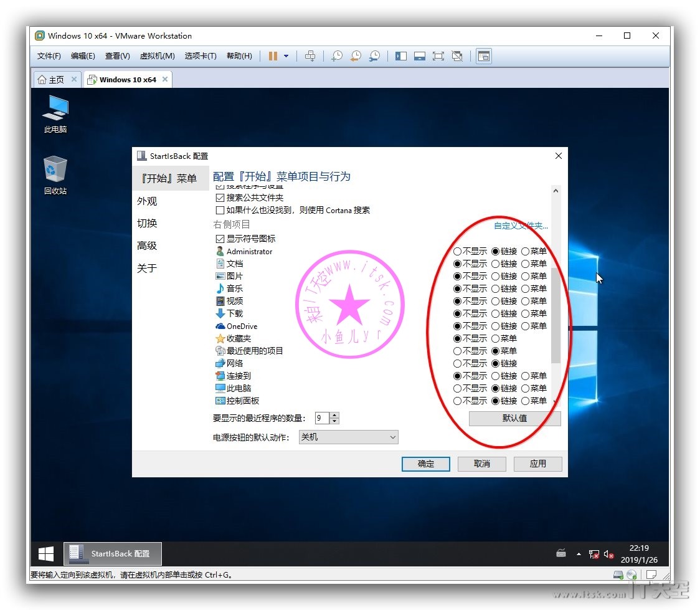Open the 虚拟机(M) menu

[x=157, y=56]
